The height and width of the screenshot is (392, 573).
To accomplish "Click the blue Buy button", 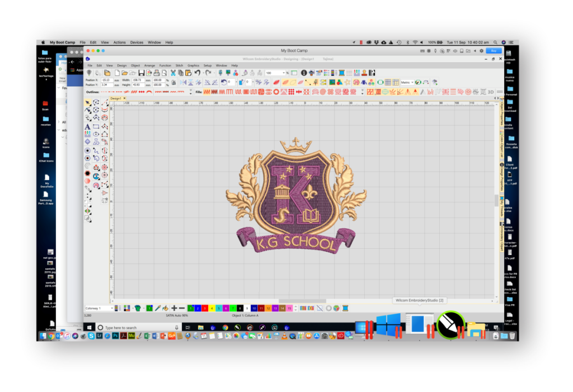I will [493, 50].
